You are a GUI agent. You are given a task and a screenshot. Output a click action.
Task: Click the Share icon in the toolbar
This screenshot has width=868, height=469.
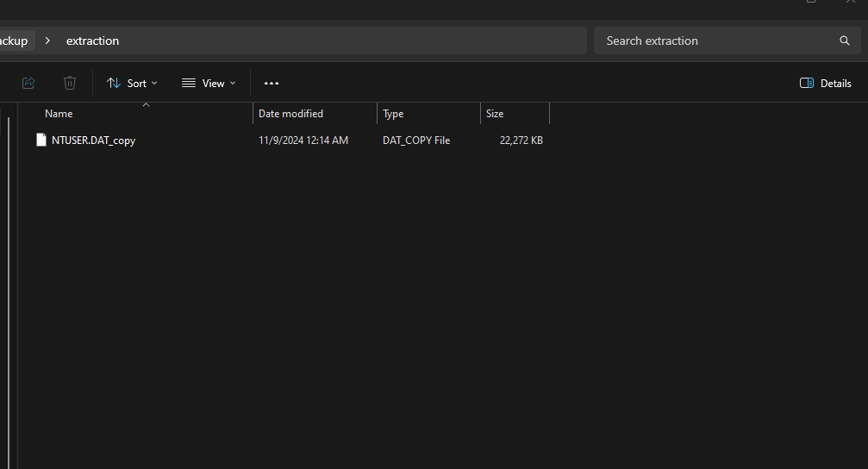[28, 83]
